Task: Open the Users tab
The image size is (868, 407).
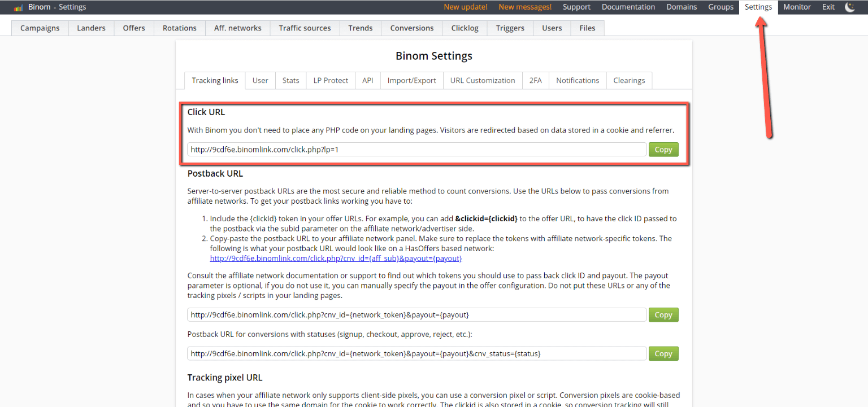Action: pos(552,28)
